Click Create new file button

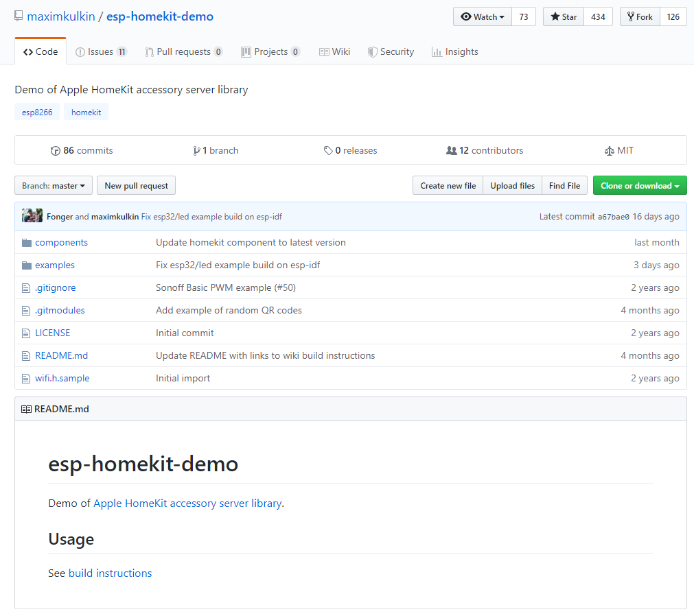(x=448, y=186)
